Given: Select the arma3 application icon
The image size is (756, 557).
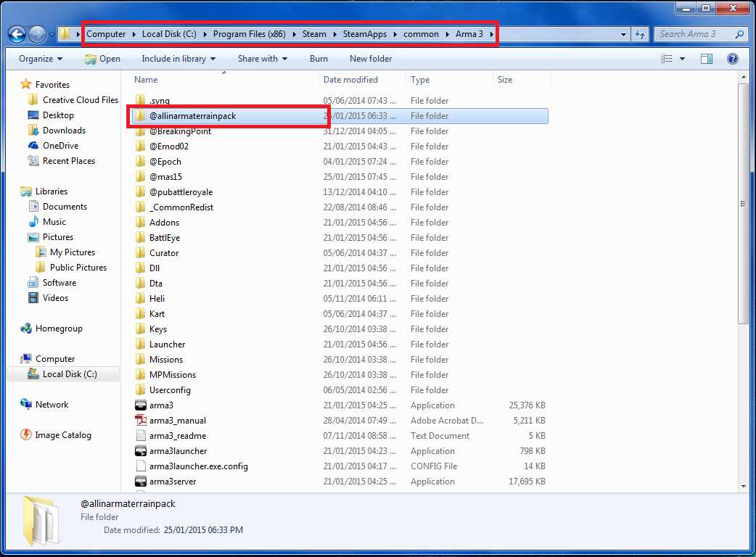Looking at the screenshot, I should [140, 405].
